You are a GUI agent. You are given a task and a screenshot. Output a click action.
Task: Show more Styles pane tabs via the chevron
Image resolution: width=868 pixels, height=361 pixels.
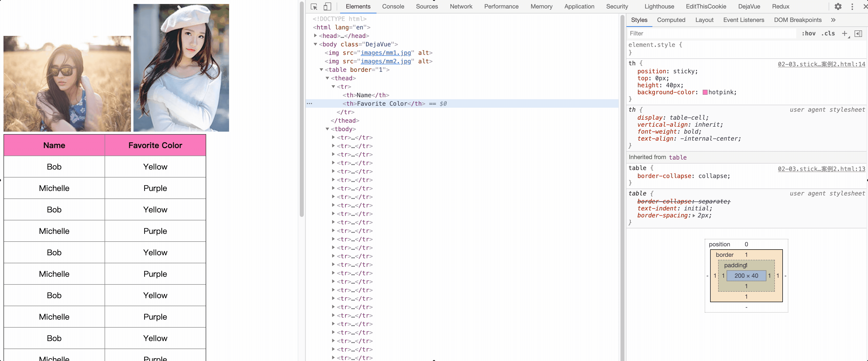pyautogui.click(x=833, y=20)
